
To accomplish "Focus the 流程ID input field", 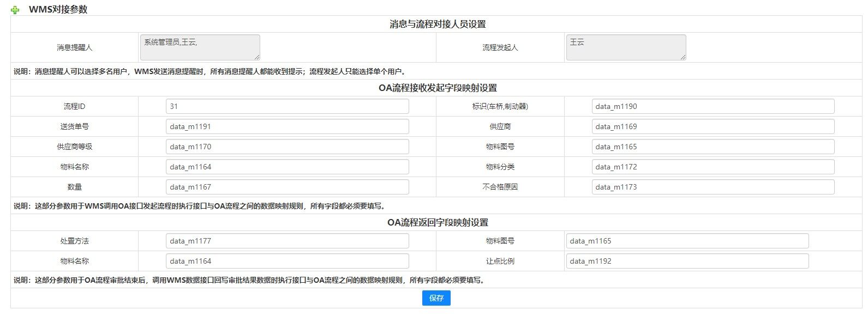I will pos(287,106).
